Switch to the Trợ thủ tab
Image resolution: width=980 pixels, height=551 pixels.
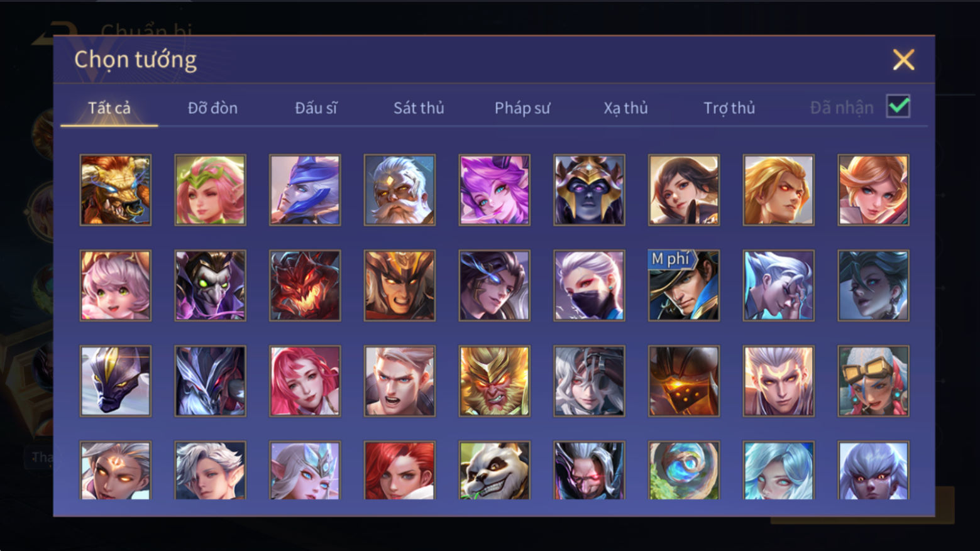pyautogui.click(x=729, y=108)
